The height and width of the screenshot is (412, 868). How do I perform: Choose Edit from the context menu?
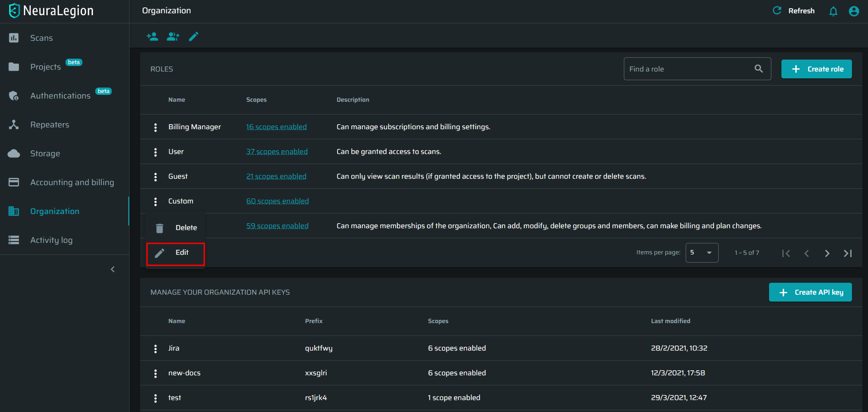coord(175,253)
